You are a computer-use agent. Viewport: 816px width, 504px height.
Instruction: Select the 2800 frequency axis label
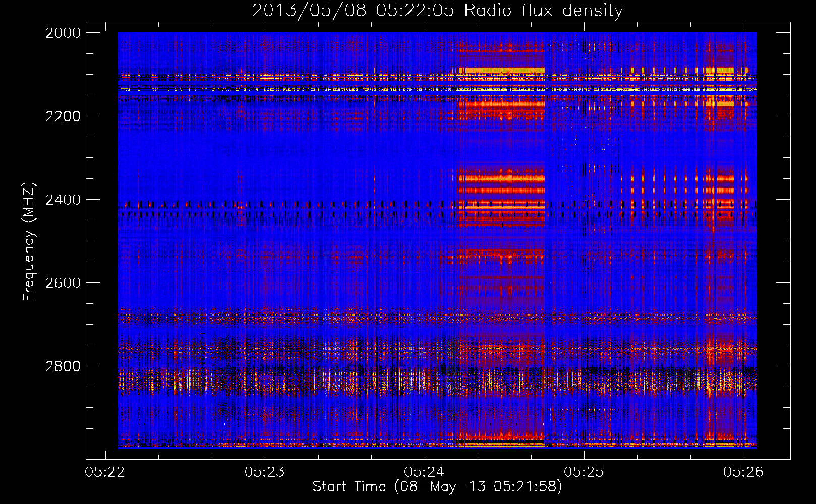(63, 366)
